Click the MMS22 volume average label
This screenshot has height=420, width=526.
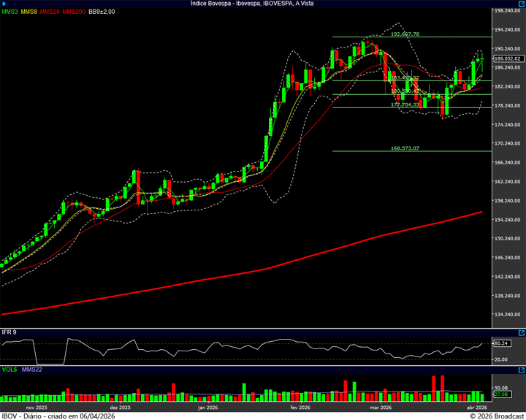32,370
